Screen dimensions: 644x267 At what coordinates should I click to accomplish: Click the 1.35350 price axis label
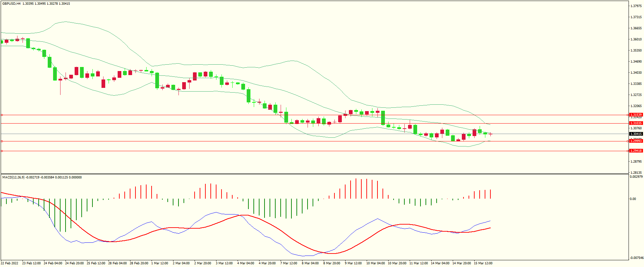click(636, 51)
